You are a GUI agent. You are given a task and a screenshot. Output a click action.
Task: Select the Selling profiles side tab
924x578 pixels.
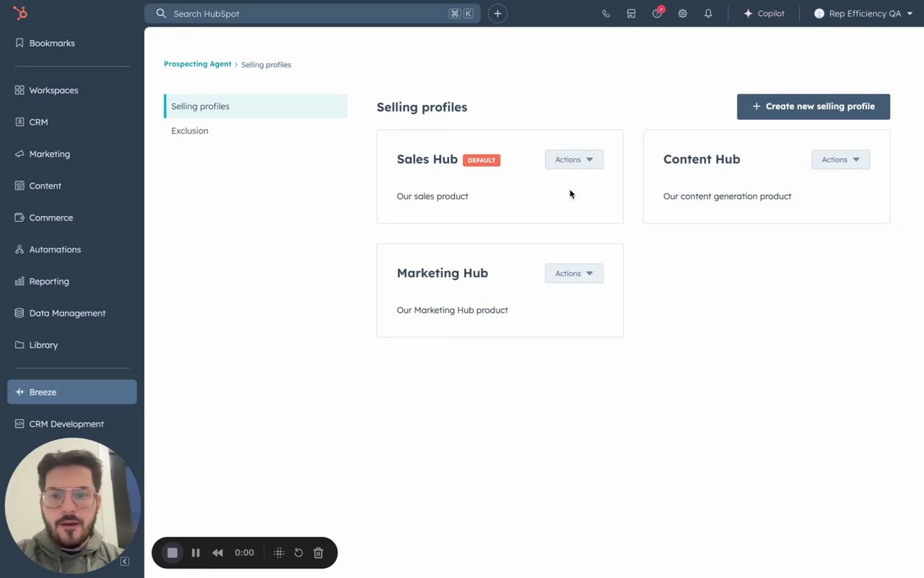point(256,106)
